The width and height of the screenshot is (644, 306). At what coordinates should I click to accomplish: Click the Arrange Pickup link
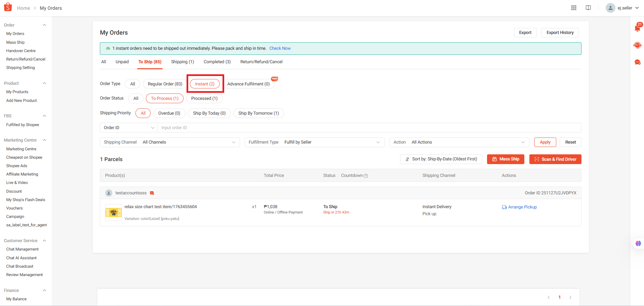click(x=519, y=207)
